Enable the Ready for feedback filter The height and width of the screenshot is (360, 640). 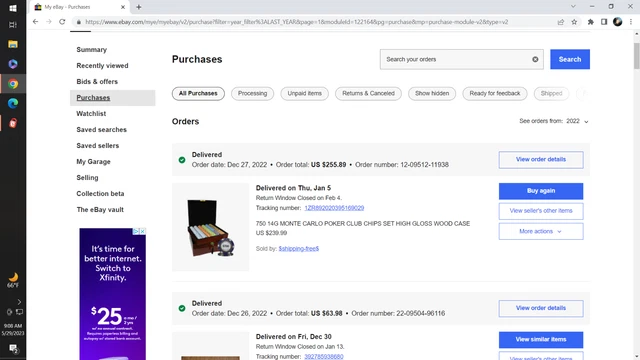pyautogui.click(x=495, y=93)
